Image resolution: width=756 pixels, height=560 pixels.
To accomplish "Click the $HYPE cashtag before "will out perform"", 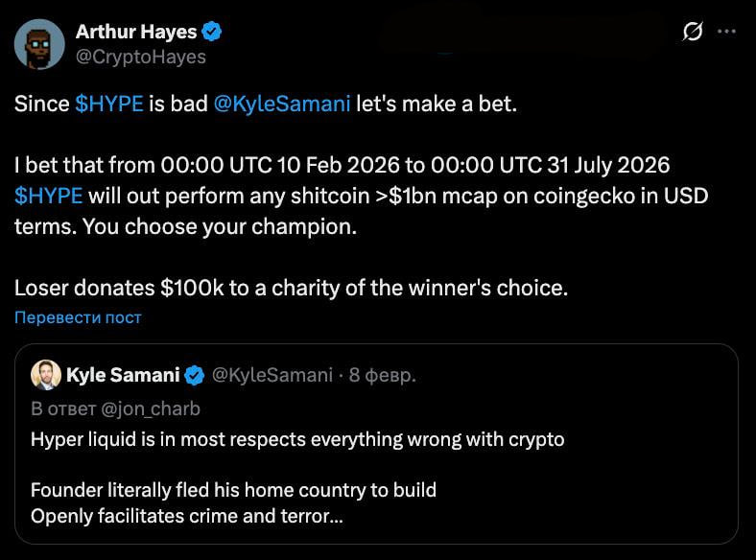I will [x=48, y=196].
